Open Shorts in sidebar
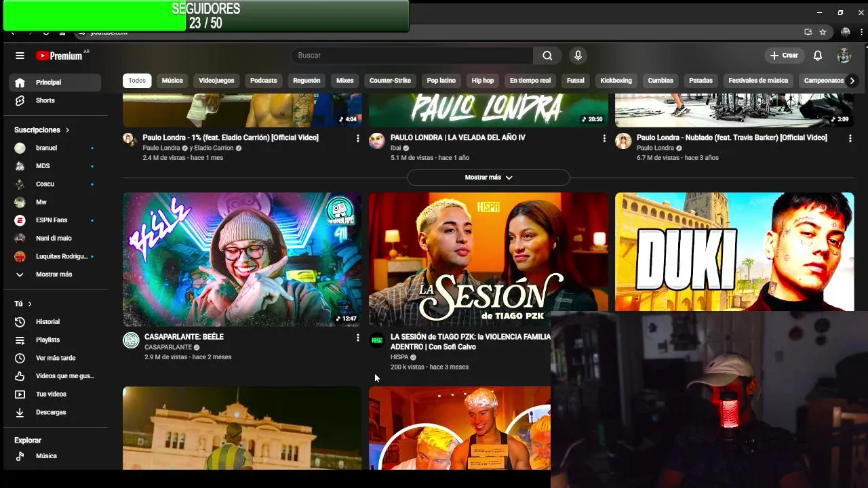868x488 pixels. click(x=55, y=100)
